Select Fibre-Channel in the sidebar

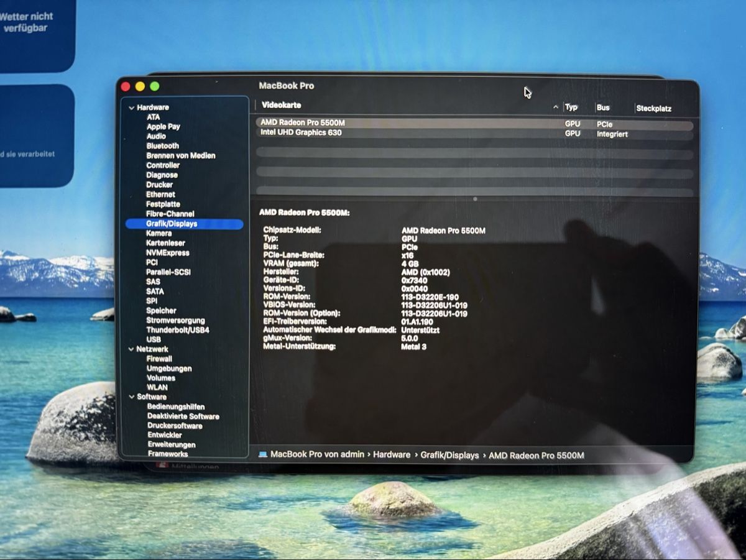170,214
